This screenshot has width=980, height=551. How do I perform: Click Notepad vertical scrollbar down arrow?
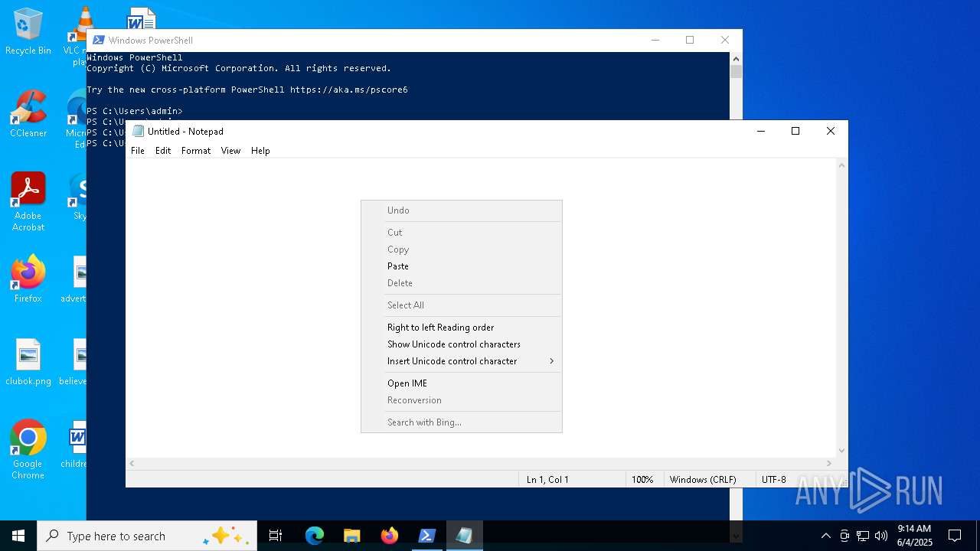click(842, 451)
